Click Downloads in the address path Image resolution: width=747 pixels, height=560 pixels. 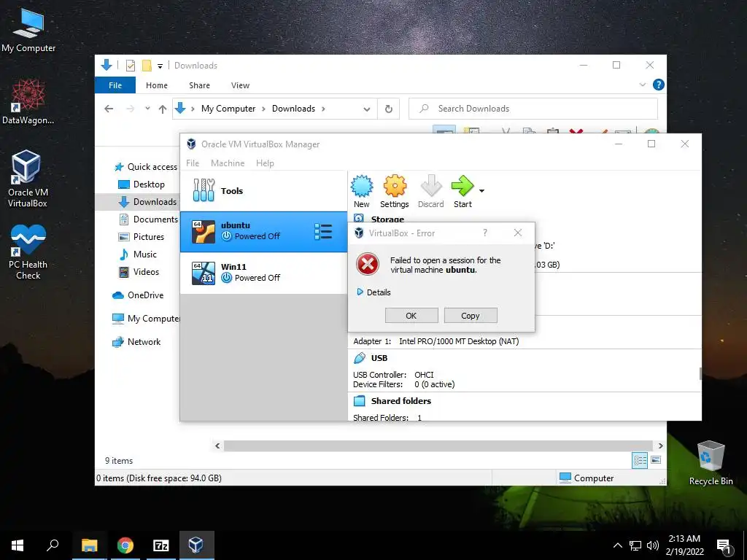tap(293, 109)
